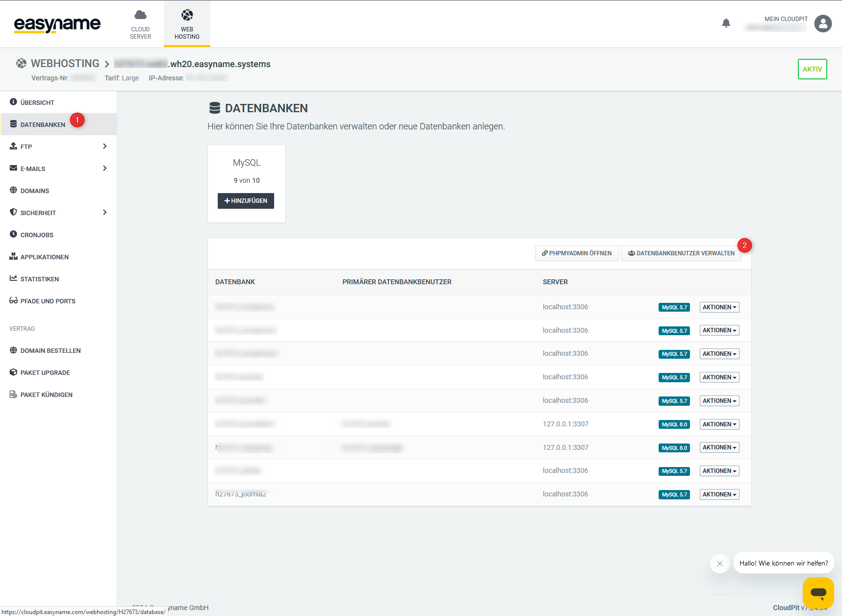The height and width of the screenshot is (616, 842).
Task: Click the easyname logo
Action: point(57,24)
